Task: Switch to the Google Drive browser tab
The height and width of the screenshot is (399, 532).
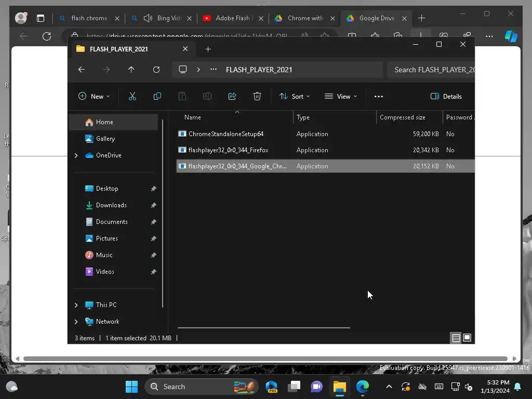Action: click(x=377, y=18)
